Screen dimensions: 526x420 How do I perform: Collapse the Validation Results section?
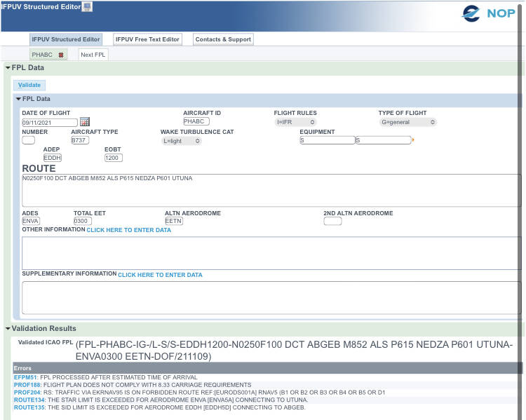pyautogui.click(x=8, y=328)
